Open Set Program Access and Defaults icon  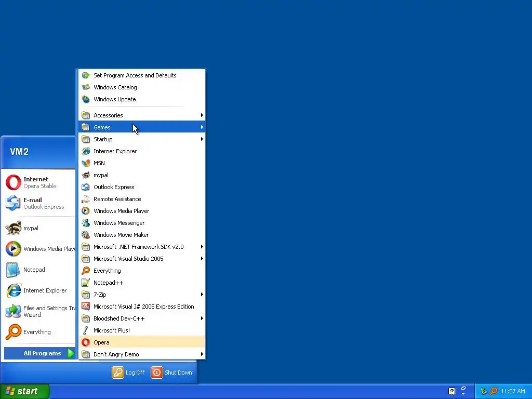click(x=86, y=75)
